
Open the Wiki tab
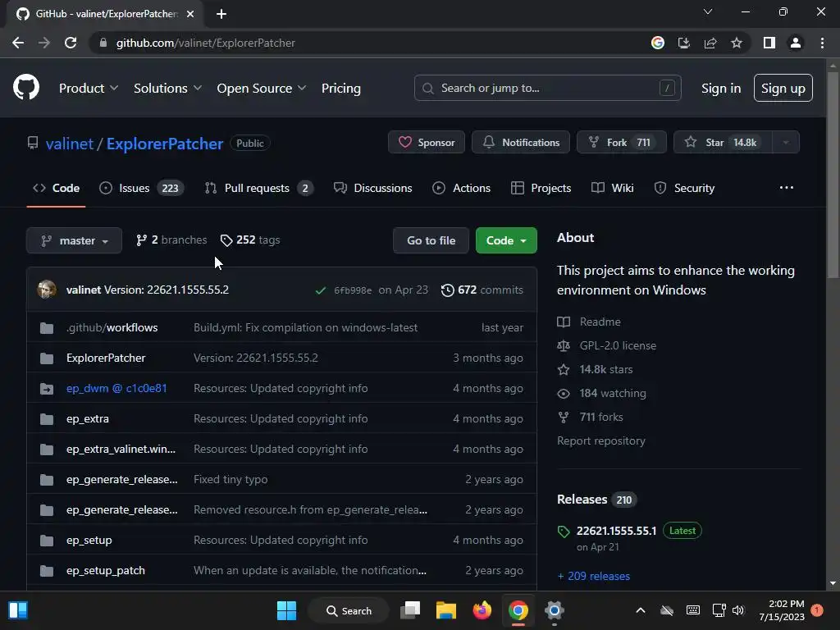point(612,188)
